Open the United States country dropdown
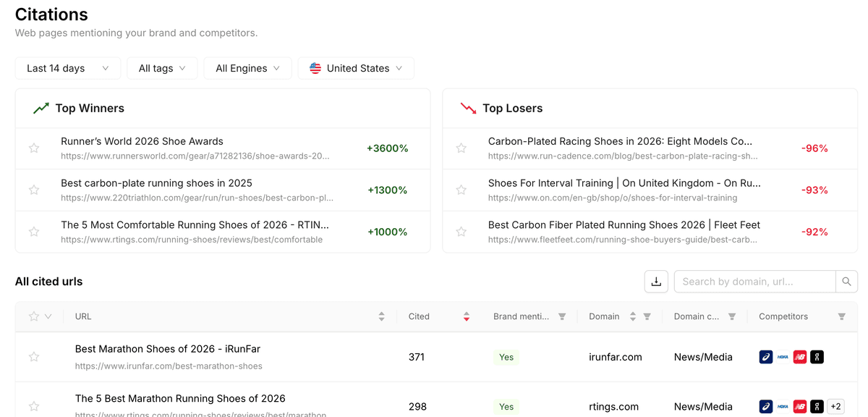 pos(356,68)
